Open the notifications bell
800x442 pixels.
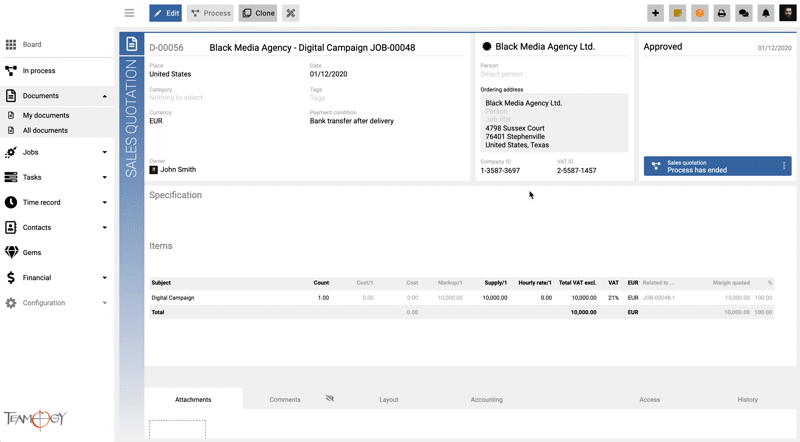pyautogui.click(x=766, y=13)
